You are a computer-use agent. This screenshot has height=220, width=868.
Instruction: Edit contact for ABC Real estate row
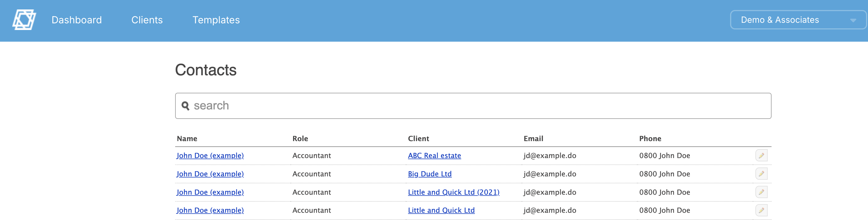761,156
